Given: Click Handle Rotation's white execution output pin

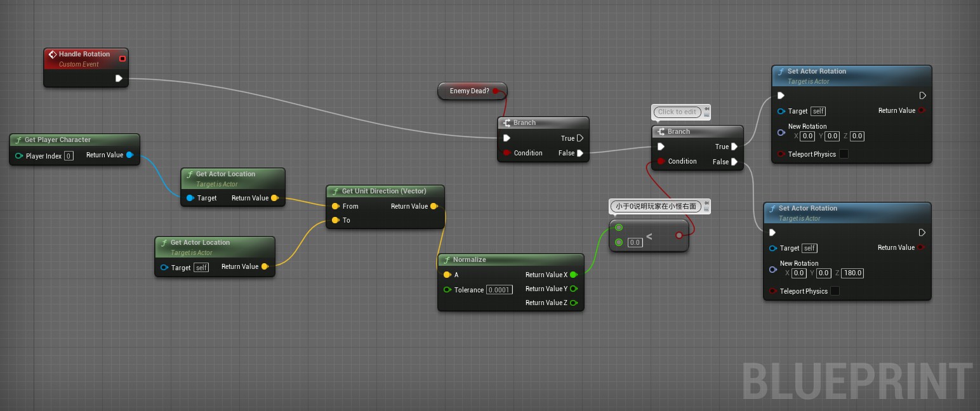Looking at the screenshot, I should 119,79.
